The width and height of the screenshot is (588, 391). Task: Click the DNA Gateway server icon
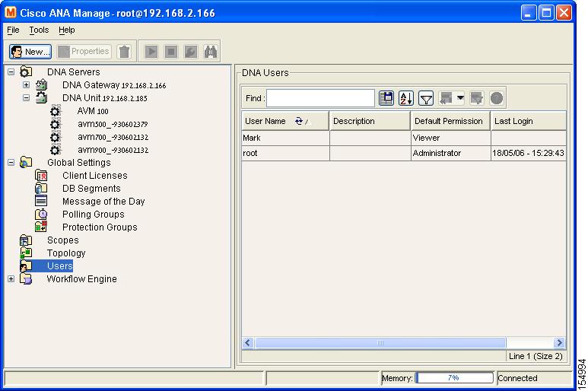41,84
